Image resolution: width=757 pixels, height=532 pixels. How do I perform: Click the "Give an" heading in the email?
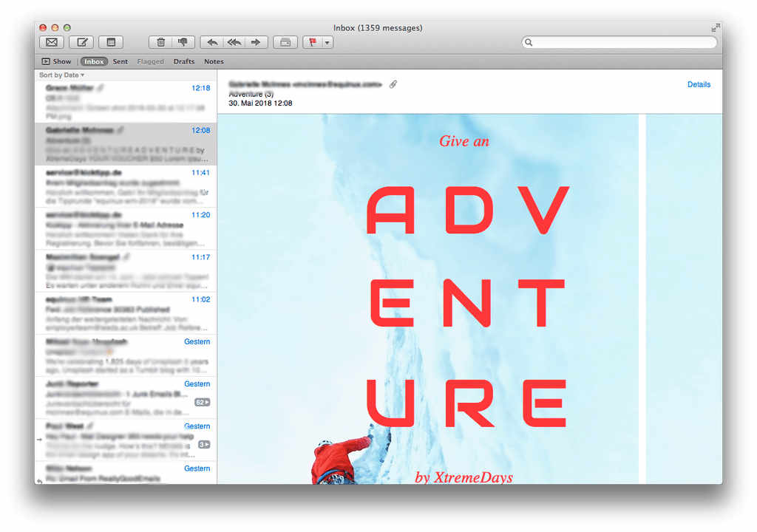click(464, 141)
